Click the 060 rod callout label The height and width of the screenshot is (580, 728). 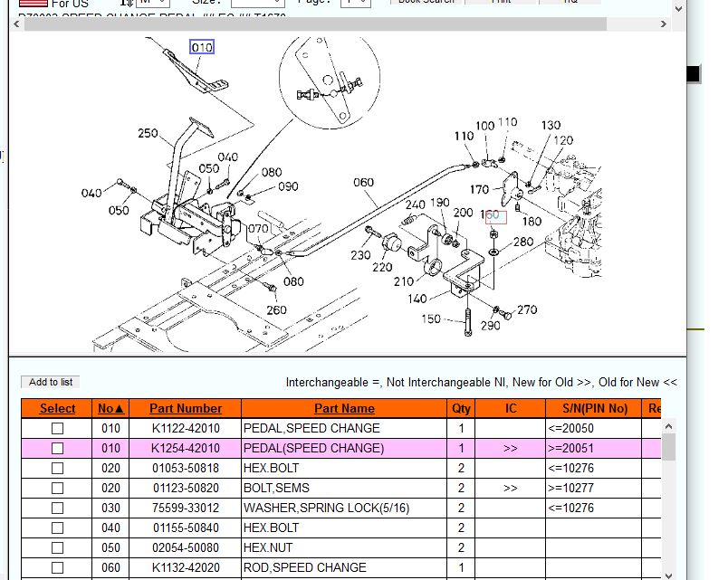click(363, 183)
